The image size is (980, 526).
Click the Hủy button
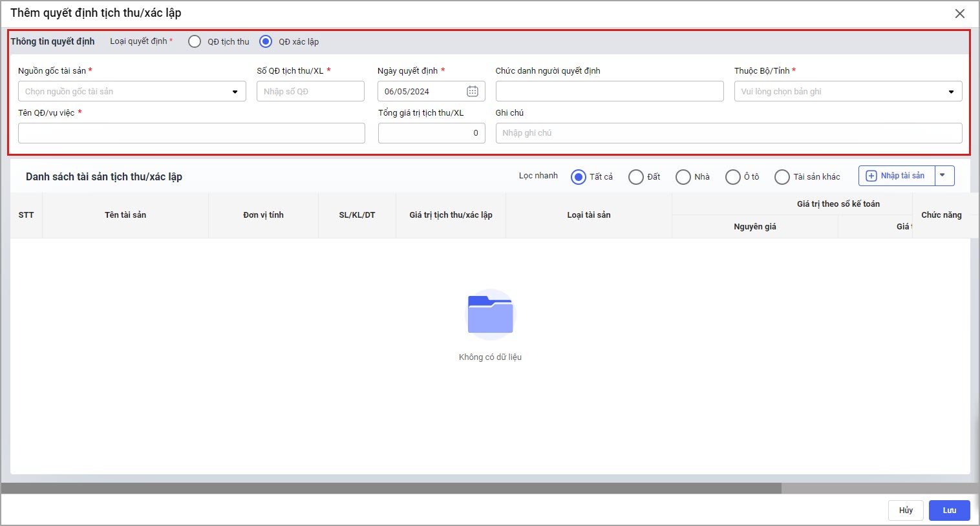(x=906, y=510)
